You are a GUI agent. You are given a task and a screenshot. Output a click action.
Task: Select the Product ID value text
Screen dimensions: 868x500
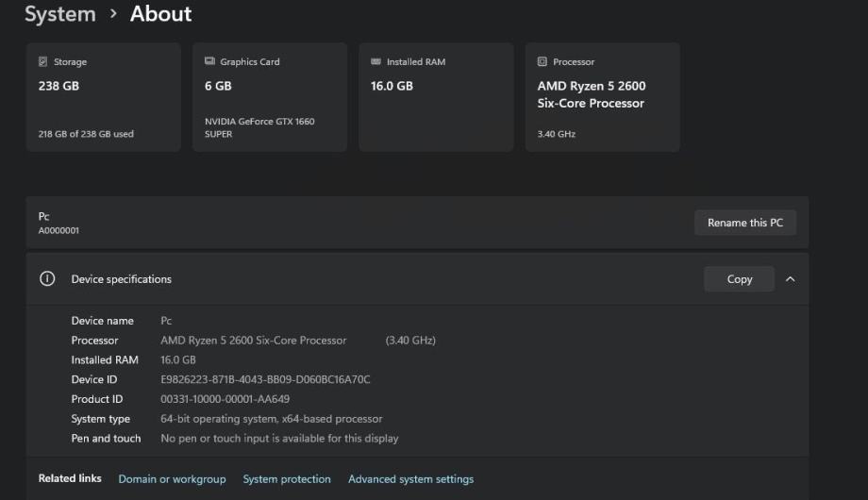[225, 399]
